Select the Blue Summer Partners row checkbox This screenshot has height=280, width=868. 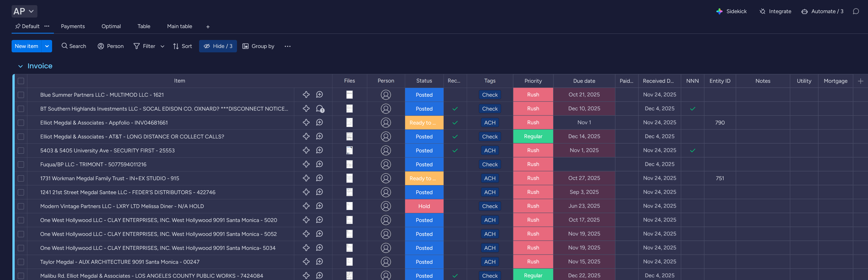(21, 95)
